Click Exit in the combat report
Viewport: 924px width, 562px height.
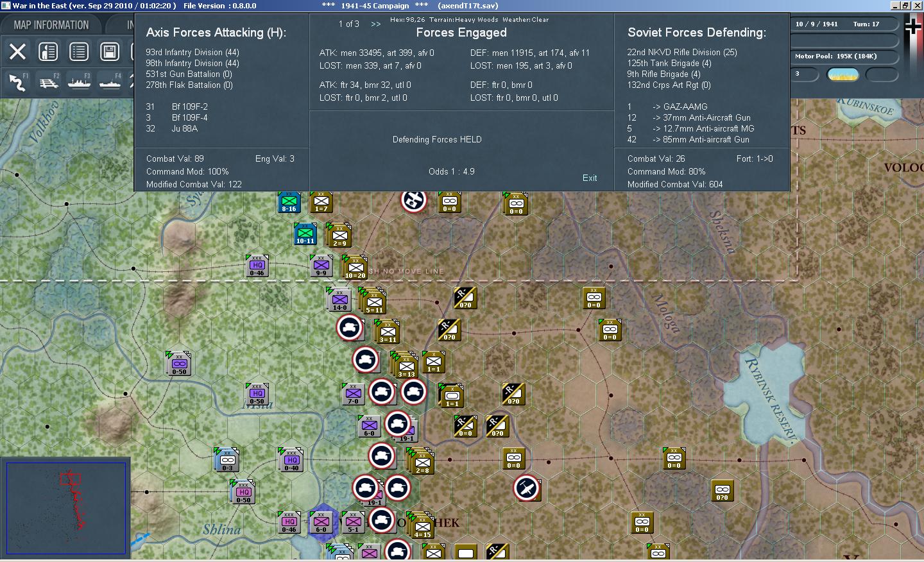coord(590,178)
